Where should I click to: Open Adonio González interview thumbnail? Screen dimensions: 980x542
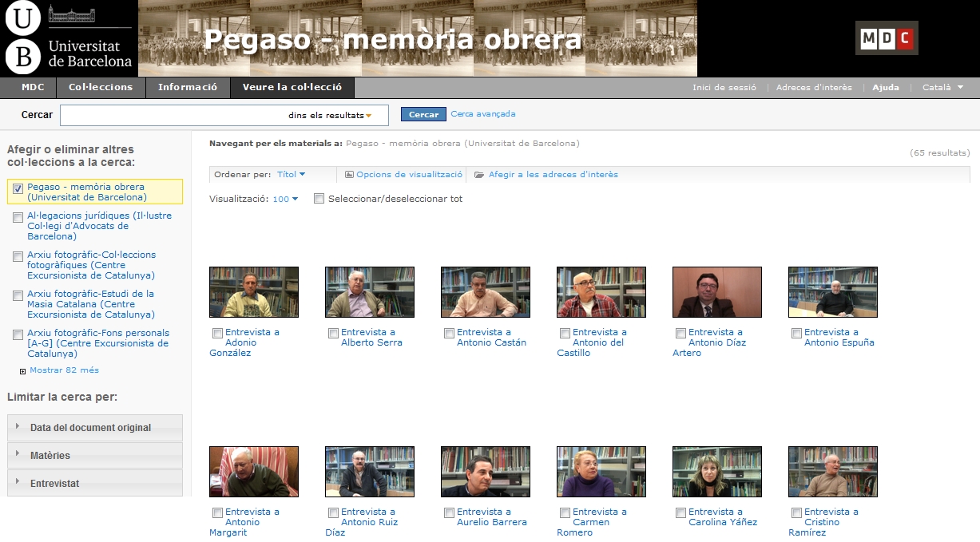coord(253,292)
